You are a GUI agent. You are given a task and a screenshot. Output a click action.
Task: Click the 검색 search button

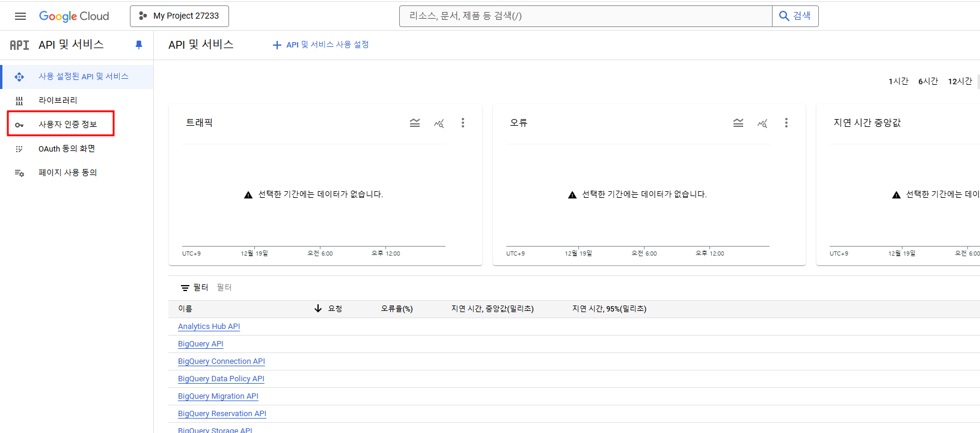(795, 16)
